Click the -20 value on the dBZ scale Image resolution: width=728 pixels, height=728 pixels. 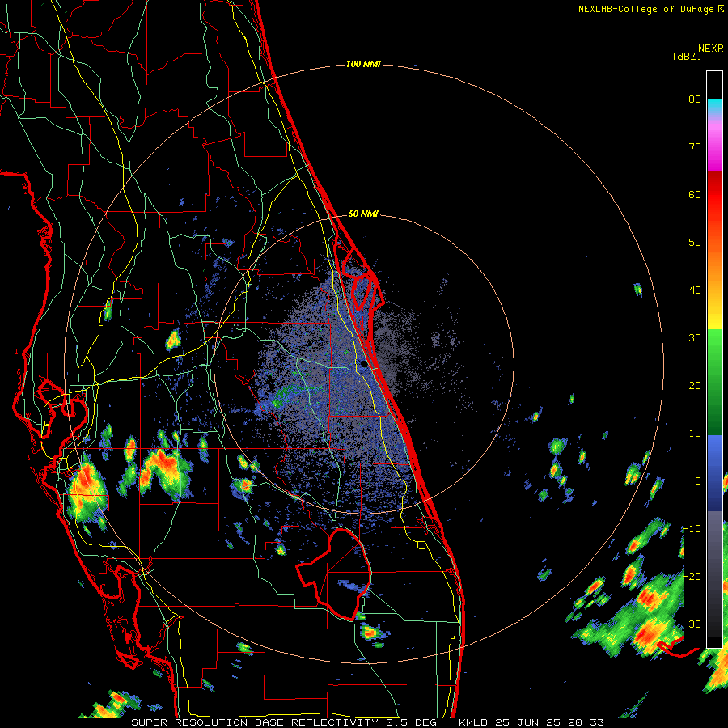pyautogui.click(x=692, y=576)
